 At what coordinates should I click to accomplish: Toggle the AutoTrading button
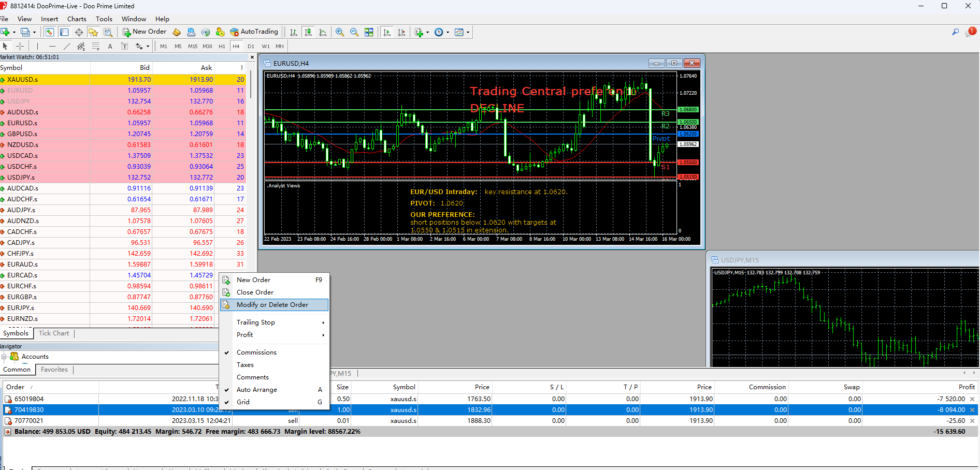point(254,32)
